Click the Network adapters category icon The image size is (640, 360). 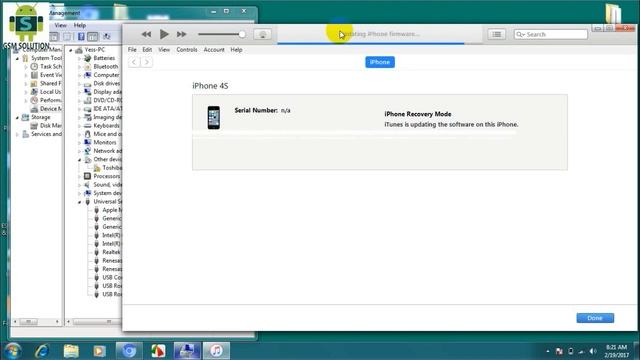point(87,151)
